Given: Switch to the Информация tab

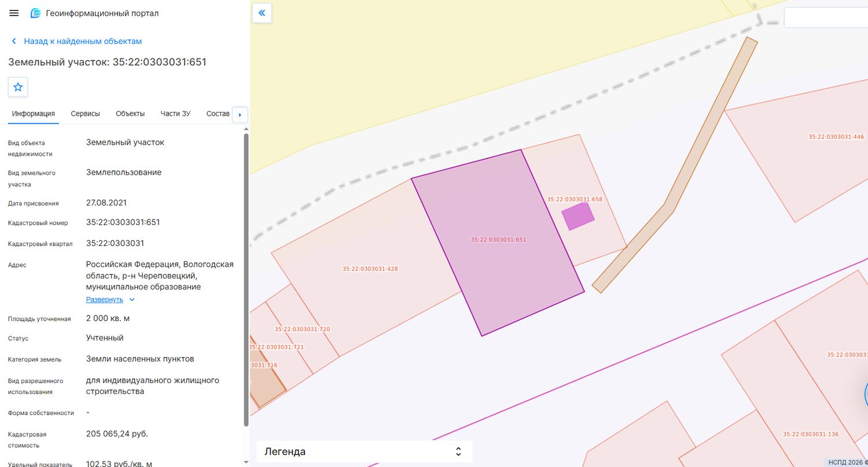Looking at the screenshot, I should tap(34, 113).
